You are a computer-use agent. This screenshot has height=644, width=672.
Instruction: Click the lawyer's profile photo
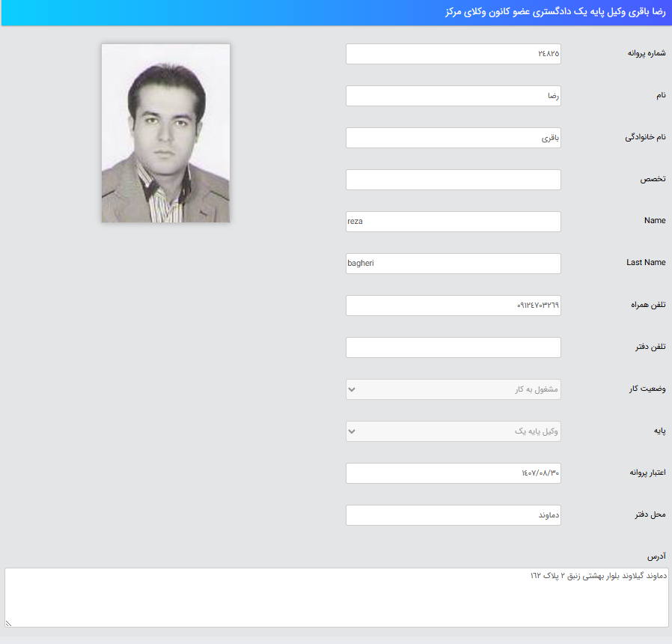pos(165,133)
